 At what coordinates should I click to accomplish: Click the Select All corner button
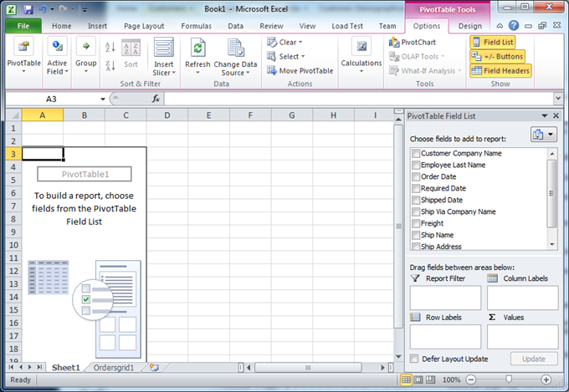coord(13,115)
